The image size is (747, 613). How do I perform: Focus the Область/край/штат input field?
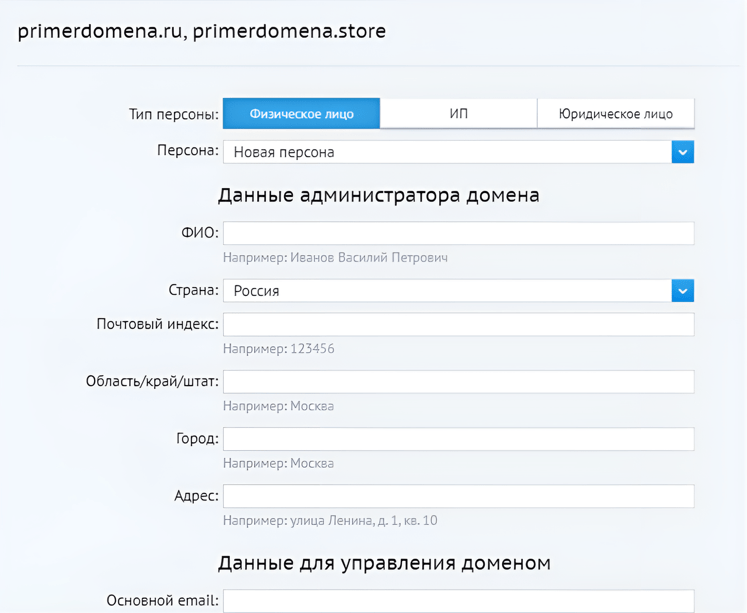tap(459, 382)
